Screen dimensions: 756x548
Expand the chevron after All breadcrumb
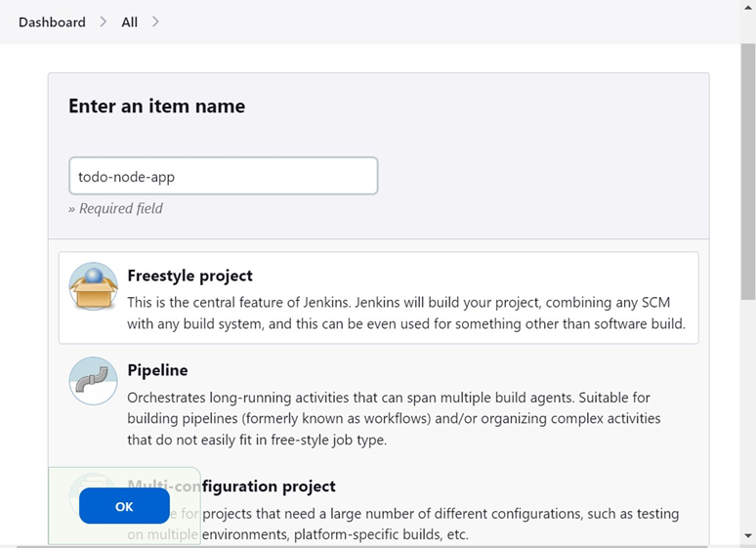point(155,21)
